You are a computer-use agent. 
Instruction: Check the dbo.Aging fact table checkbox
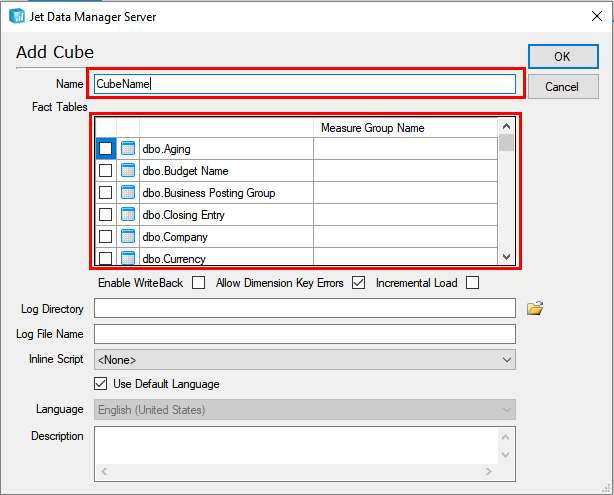[x=105, y=148]
